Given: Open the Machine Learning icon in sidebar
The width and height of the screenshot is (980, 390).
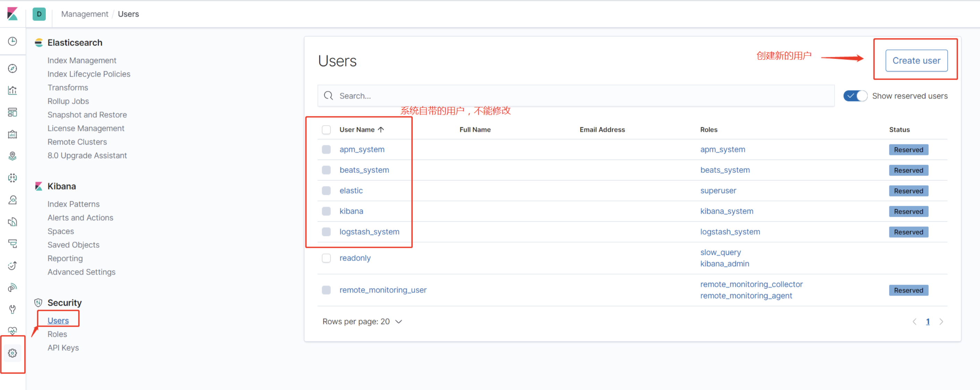Looking at the screenshot, I should (x=12, y=178).
